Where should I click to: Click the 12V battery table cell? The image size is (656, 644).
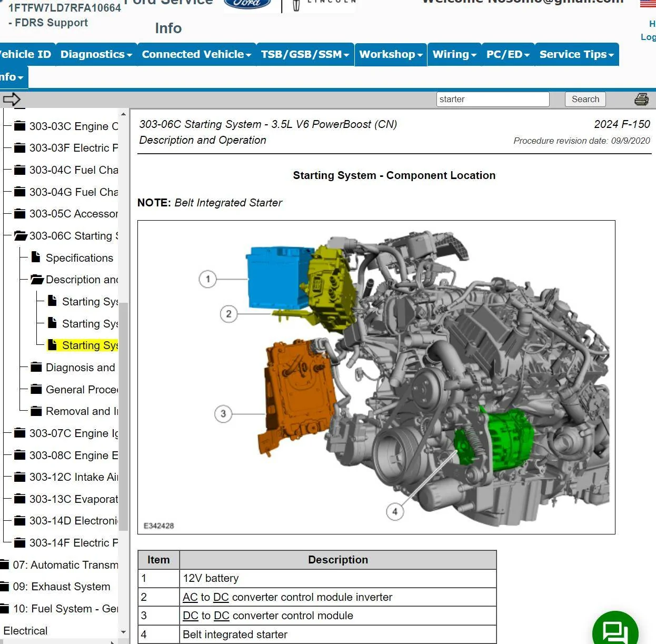(x=337, y=578)
